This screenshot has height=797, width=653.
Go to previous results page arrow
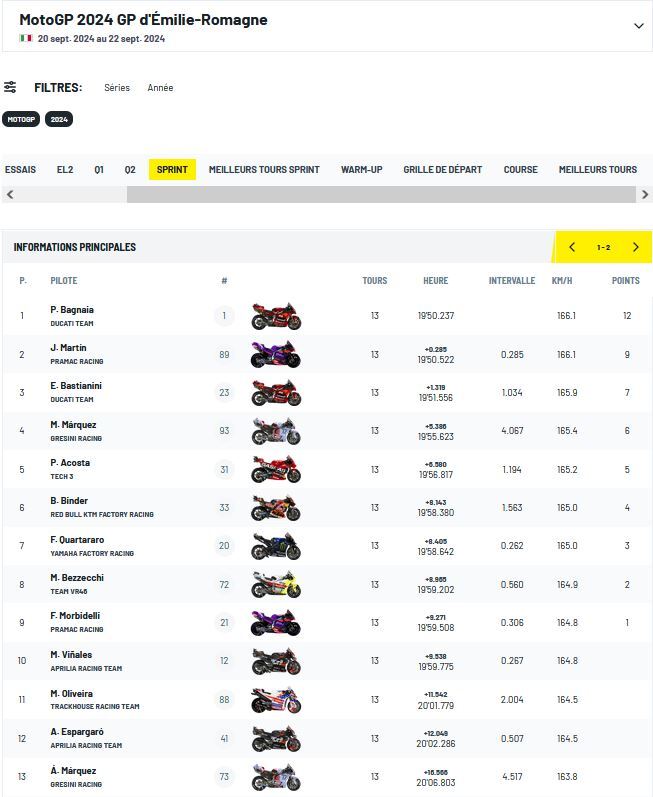[572, 247]
